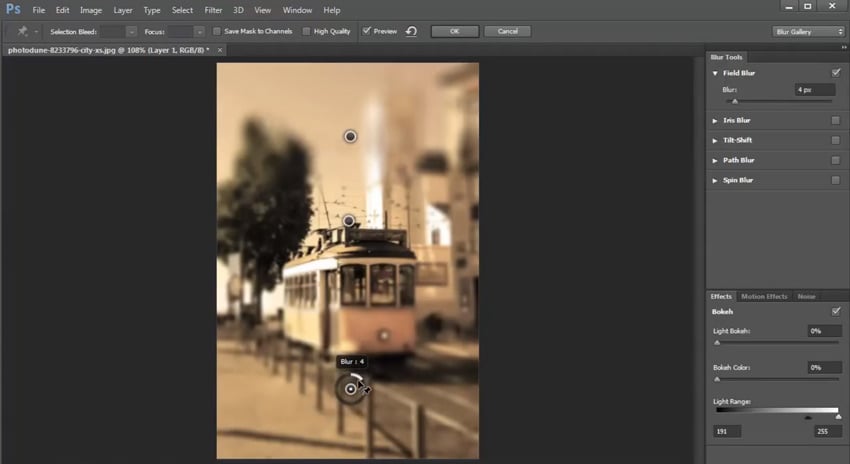Click the Light Bokeh slider handle
The image size is (850, 464).
717,343
